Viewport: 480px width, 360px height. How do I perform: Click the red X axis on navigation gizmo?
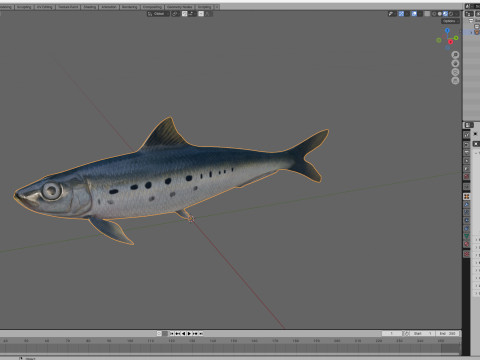[450, 42]
